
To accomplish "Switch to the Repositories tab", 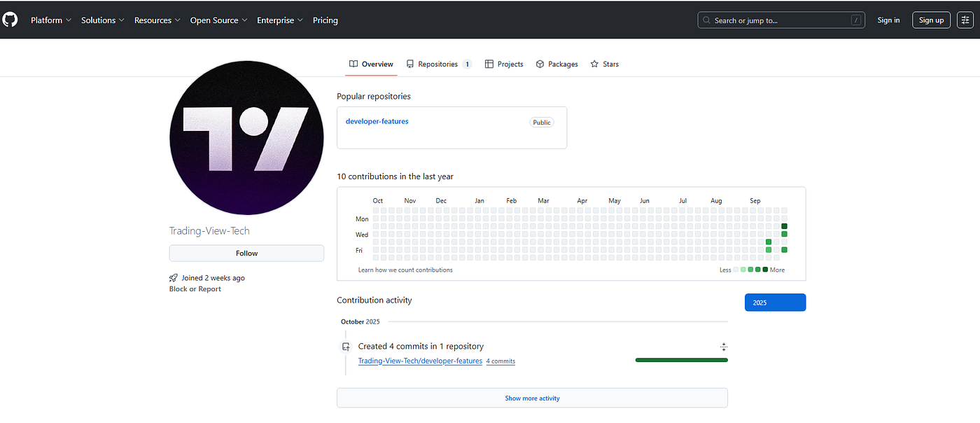I will click(439, 64).
